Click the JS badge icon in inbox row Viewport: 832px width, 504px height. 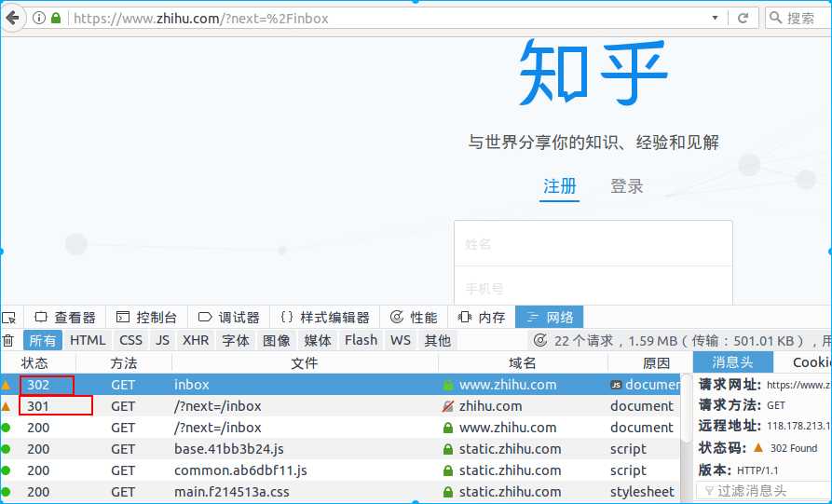coord(616,385)
